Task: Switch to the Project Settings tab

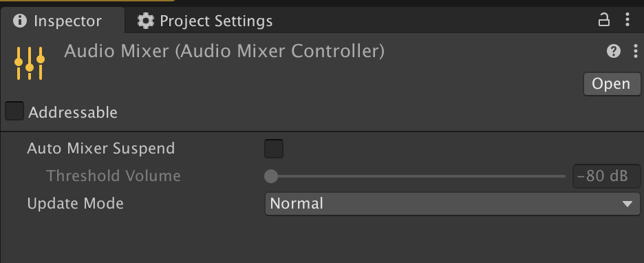Action: coord(204,21)
